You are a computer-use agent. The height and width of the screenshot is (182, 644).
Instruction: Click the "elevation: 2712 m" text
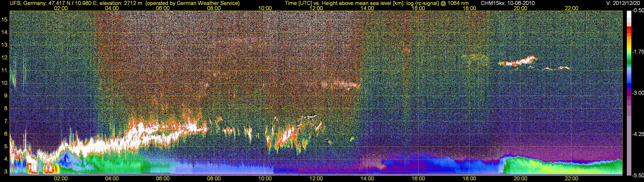121,3
